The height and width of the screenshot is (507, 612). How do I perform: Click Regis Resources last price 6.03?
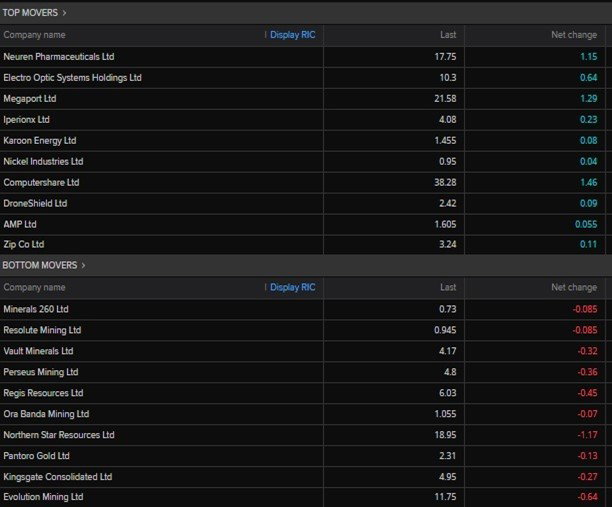point(448,393)
